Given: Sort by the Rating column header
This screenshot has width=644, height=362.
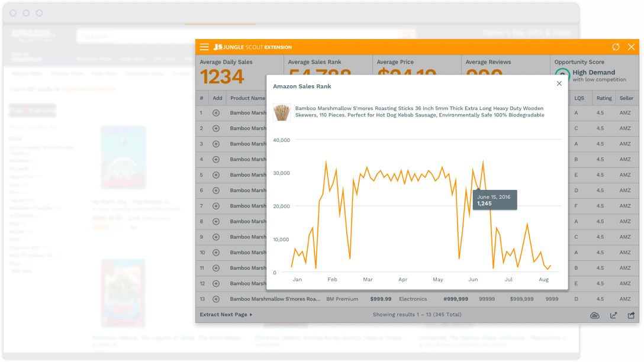Looking at the screenshot, I should pyautogui.click(x=604, y=98).
